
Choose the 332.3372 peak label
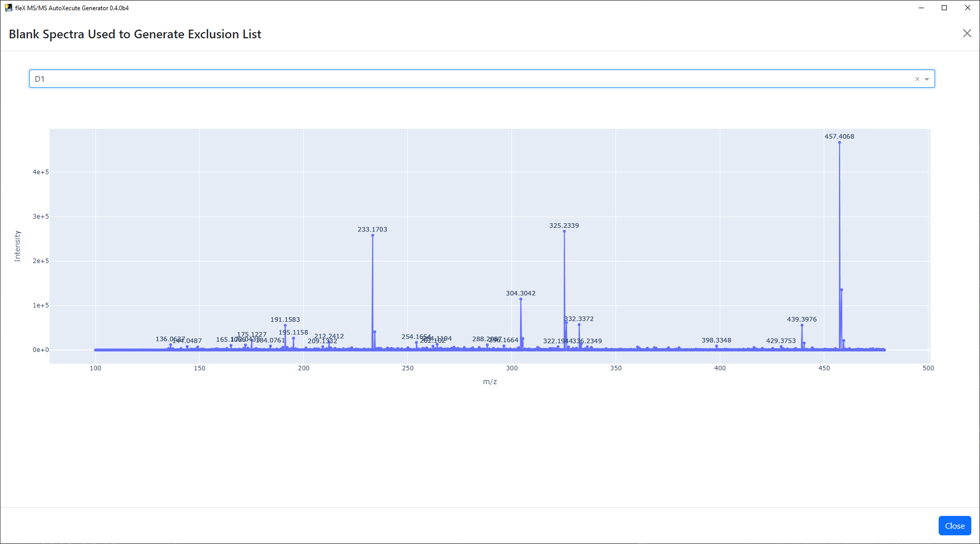pos(579,319)
